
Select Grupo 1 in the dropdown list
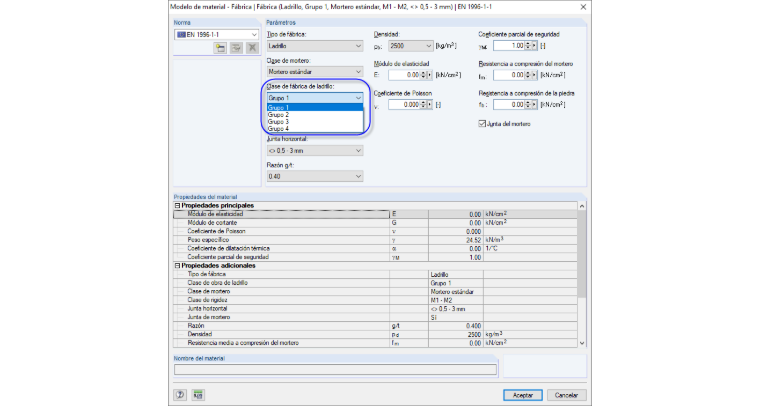click(315, 108)
